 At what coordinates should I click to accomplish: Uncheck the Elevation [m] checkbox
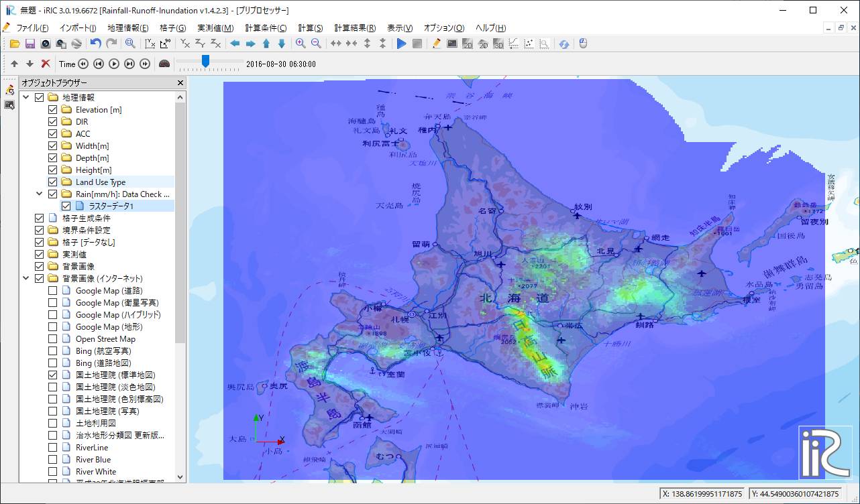click(x=53, y=110)
